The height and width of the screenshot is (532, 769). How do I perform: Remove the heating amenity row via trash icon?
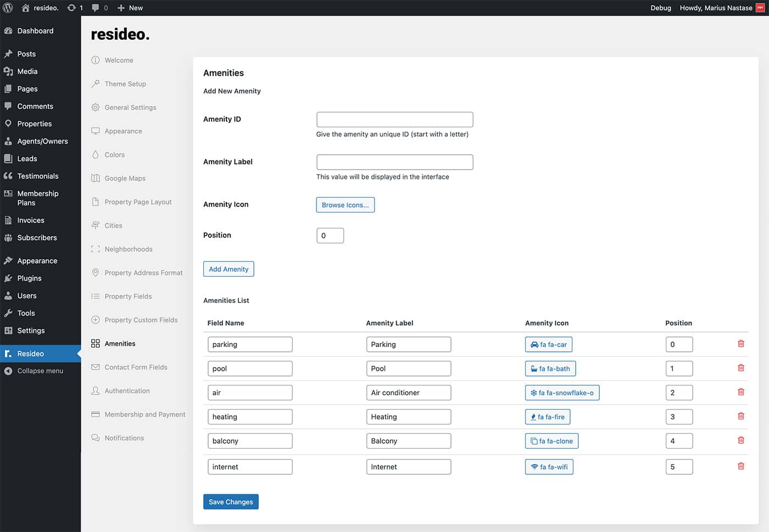click(x=740, y=416)
